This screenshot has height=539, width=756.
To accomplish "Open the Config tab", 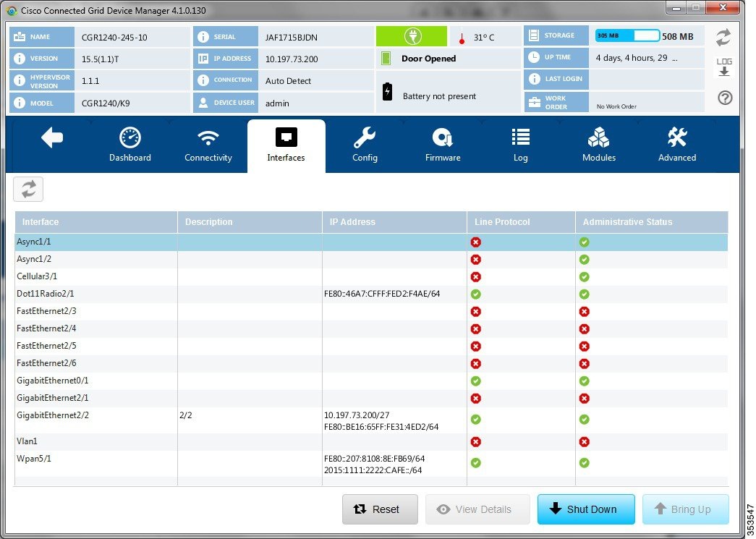I will click(365, 145).
